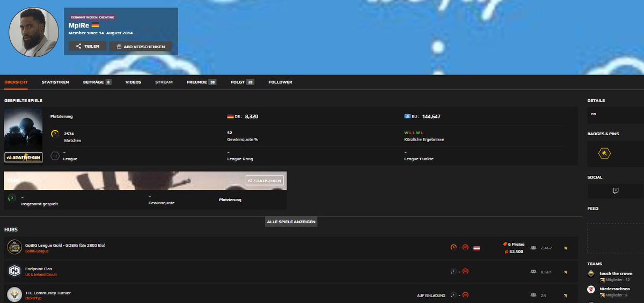Click the TEILEN share button
Viewport: 644px width, 303px height.
coord(87,46)
